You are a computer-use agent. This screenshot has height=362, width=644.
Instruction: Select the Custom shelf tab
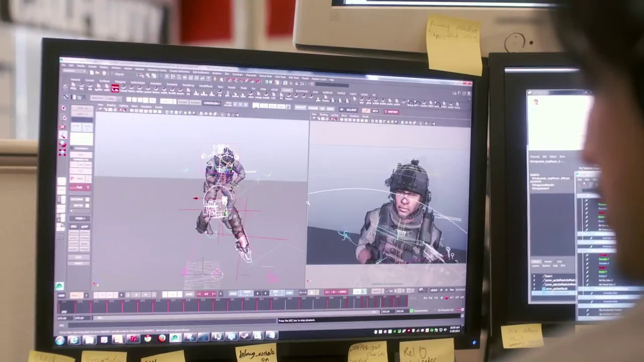286,89
